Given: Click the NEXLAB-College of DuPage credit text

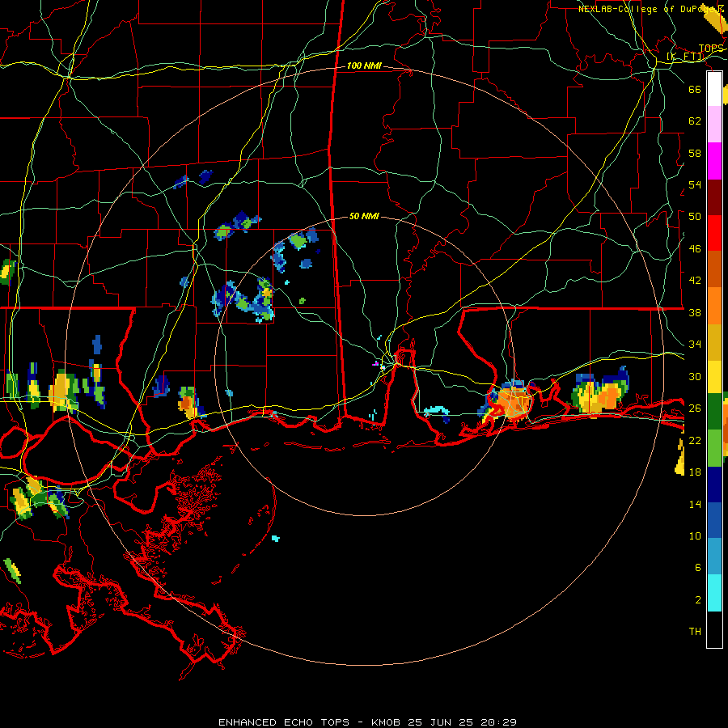Looking at the screenshot, I should 650,9.
